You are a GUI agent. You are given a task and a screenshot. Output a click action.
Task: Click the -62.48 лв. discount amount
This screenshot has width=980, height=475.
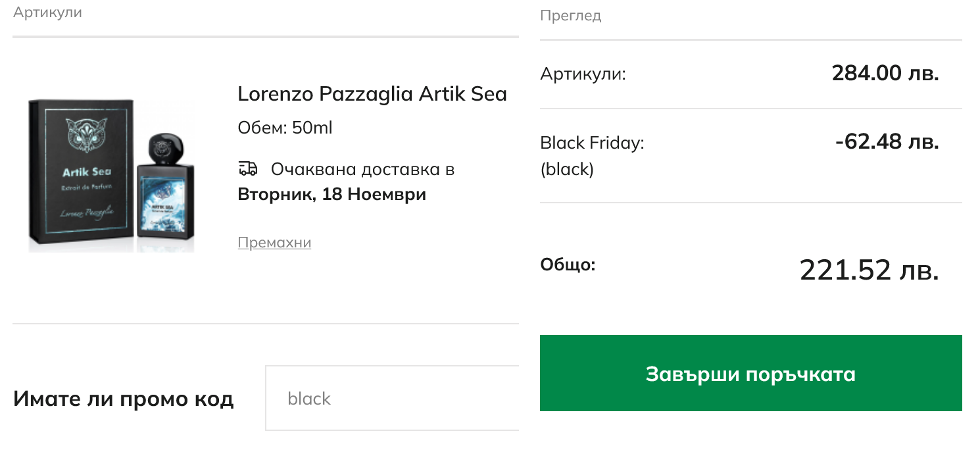[x=887, y=141]
